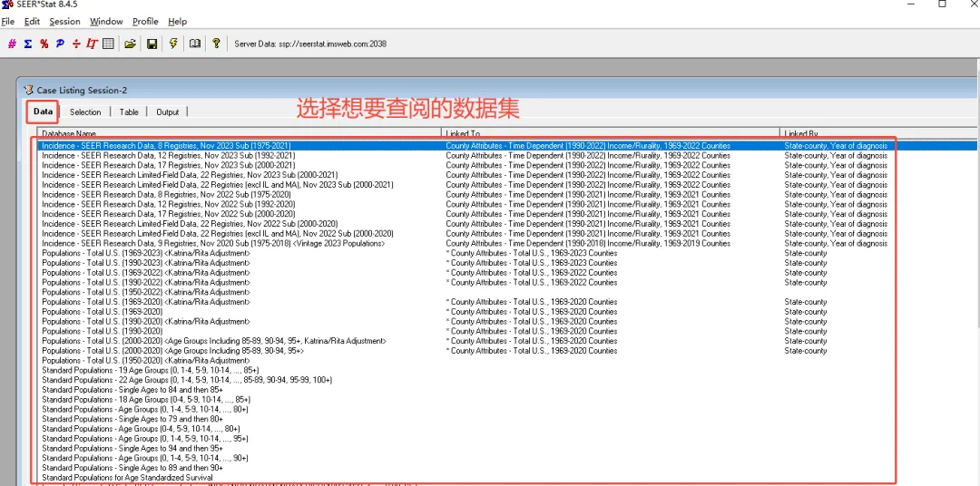Open the Edit menu
This screenshot has height=486, width=980.
[x=32, y=21]
